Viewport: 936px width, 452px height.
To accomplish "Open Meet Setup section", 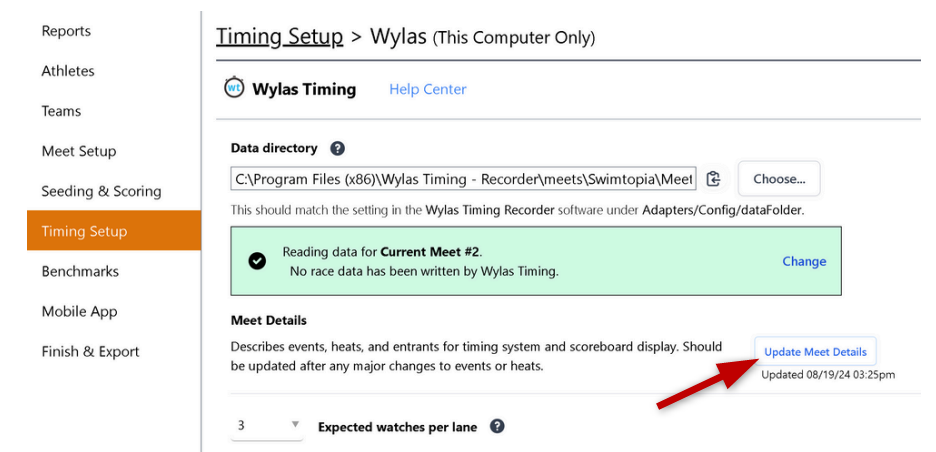I will coord(79,151).
